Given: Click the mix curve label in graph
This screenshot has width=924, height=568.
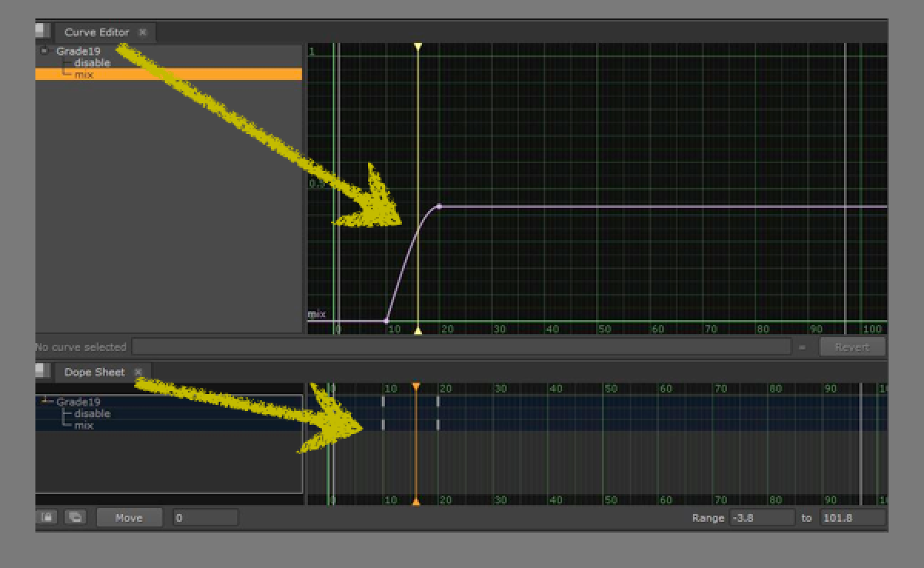Looking at the screenshot, I should [316, 313].
